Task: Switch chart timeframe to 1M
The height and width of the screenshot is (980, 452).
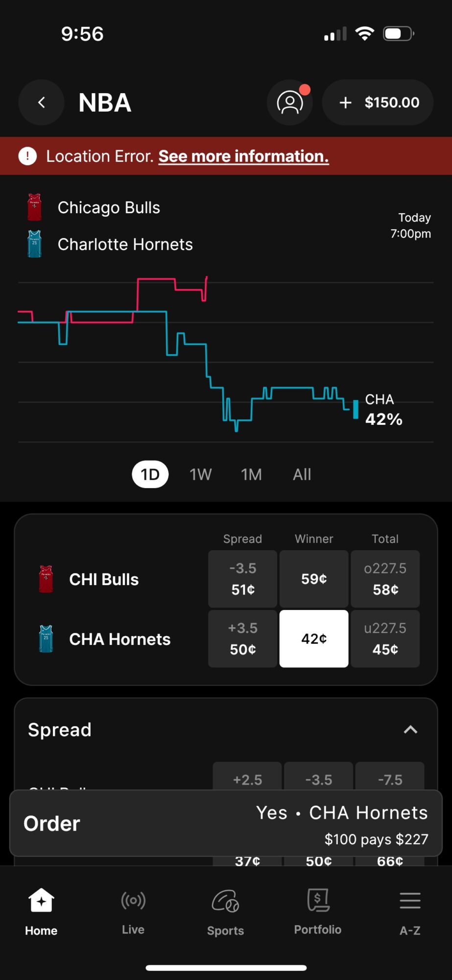Action: coord(251,474)
